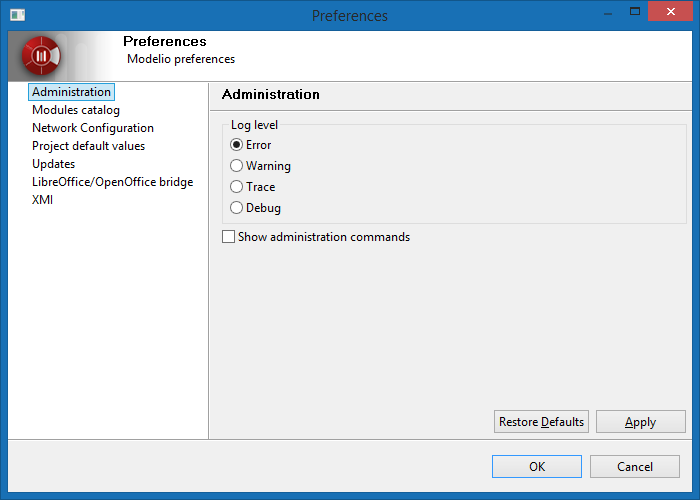Open the XMI preferences page
The height and width of the screenshot is (500, 700).
(43, 200)
